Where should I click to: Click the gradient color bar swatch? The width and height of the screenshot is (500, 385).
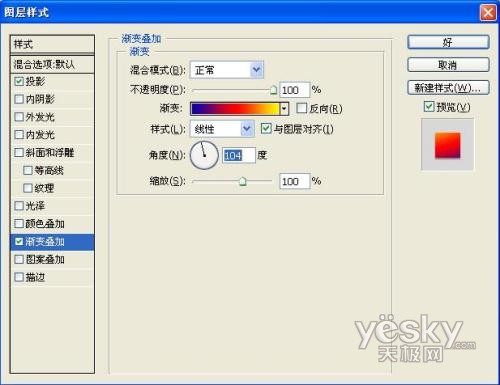[x=235, y=109]
